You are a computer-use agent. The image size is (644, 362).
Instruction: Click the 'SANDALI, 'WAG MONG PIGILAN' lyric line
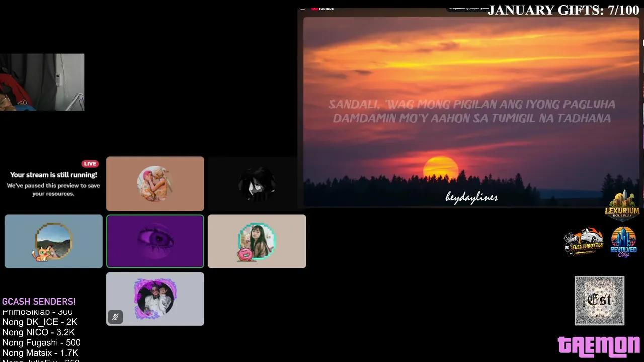472,104
